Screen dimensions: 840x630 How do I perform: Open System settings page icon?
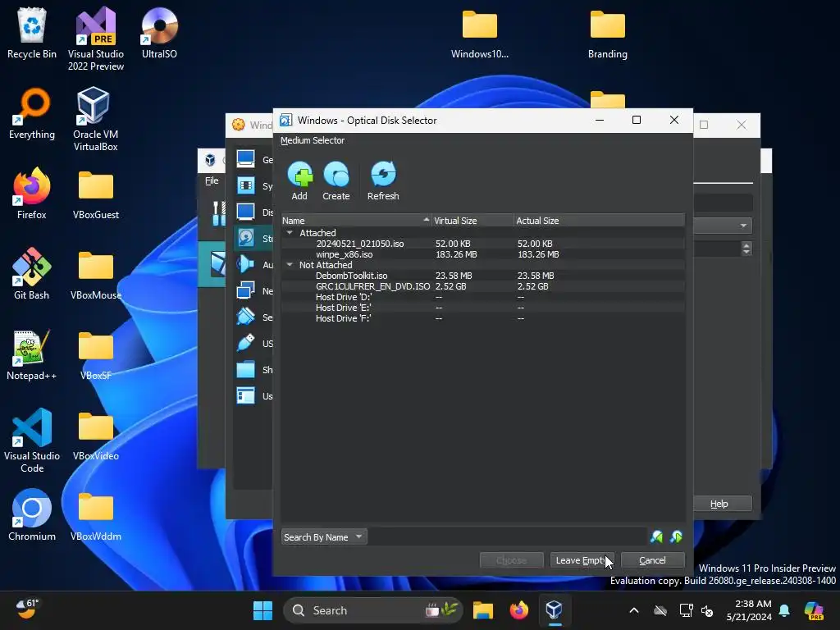point(246,185)
